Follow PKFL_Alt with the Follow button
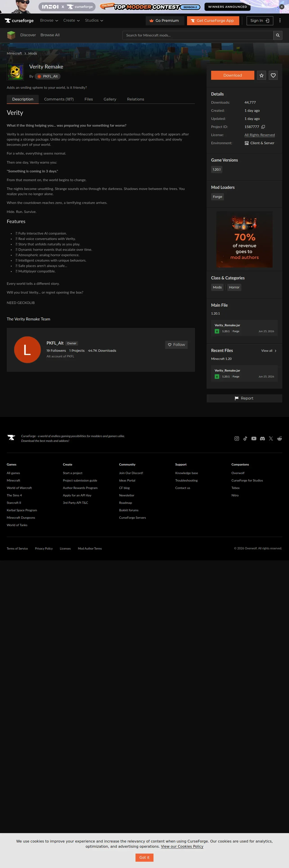Screen dimensions: 289x868 [x=176, y=345]
